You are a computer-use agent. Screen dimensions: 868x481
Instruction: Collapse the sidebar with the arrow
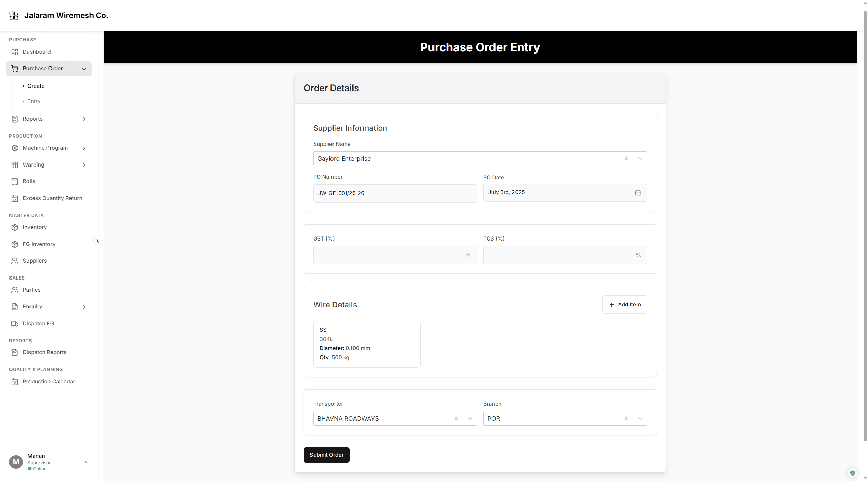click(x=97, y=240)
